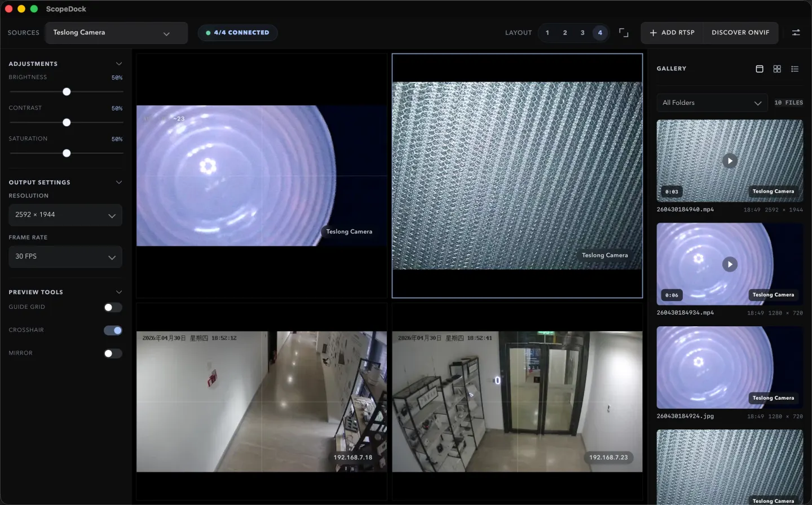Click the 10 FILES count label
The height and width of the screenshot is (505, 812).
pyautogui.click(x=788, y=103)
